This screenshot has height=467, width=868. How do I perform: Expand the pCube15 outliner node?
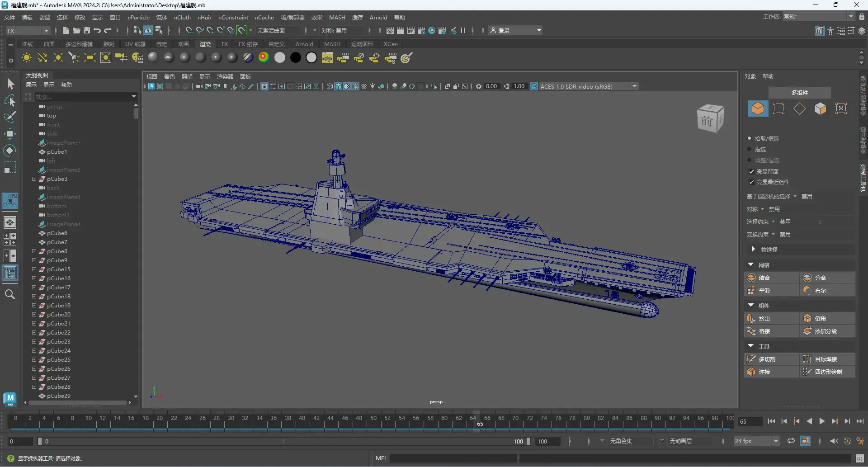coord(34,269)
